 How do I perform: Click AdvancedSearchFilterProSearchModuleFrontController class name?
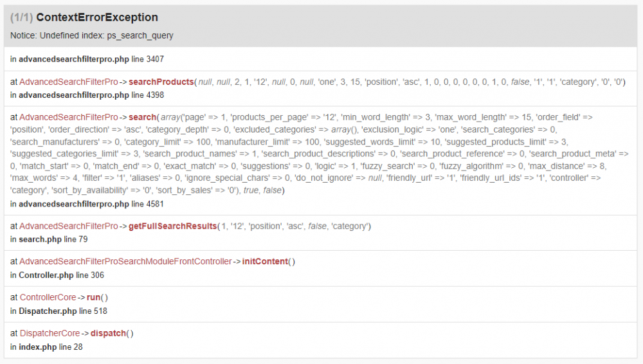125,262
